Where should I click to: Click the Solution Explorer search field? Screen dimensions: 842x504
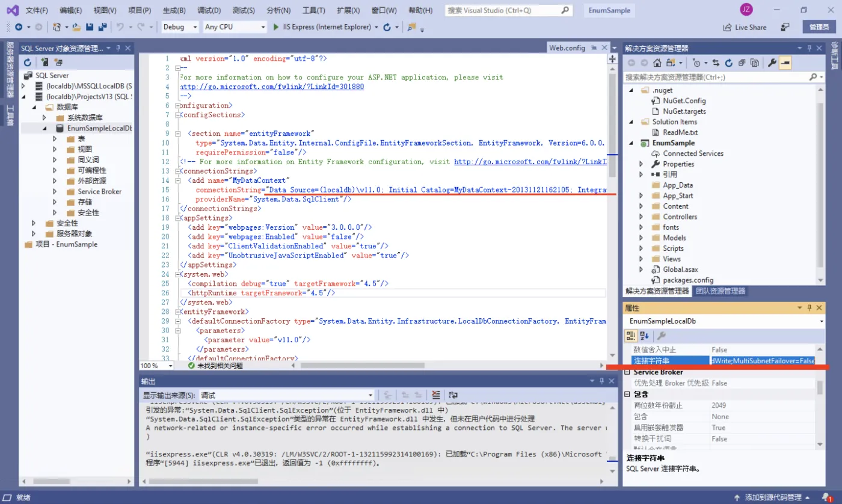724,77
